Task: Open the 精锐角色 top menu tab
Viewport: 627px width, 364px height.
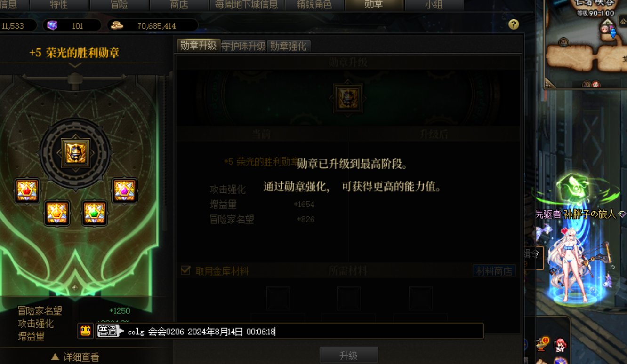Action: click(314, 5)
